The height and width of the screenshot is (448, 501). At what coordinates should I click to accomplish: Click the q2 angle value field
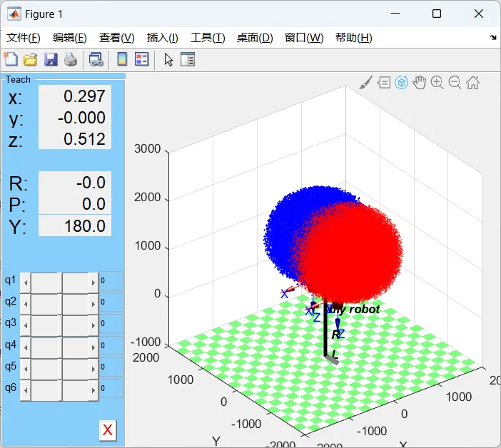click(x=111, y=302)
